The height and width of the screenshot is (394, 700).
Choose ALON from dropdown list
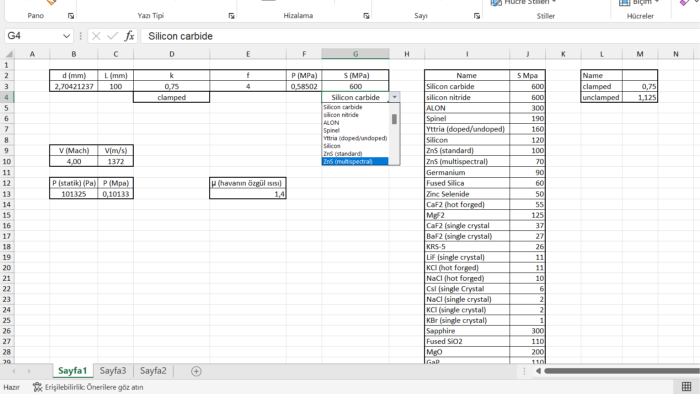click(355, 123)
